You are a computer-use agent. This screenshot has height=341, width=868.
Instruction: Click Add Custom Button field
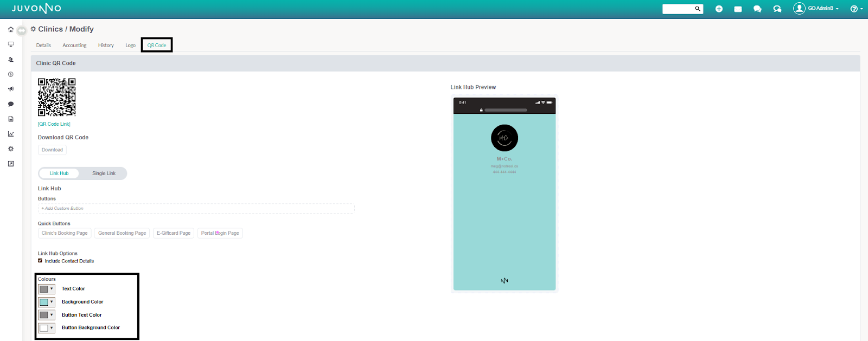(x=196, y=209)
